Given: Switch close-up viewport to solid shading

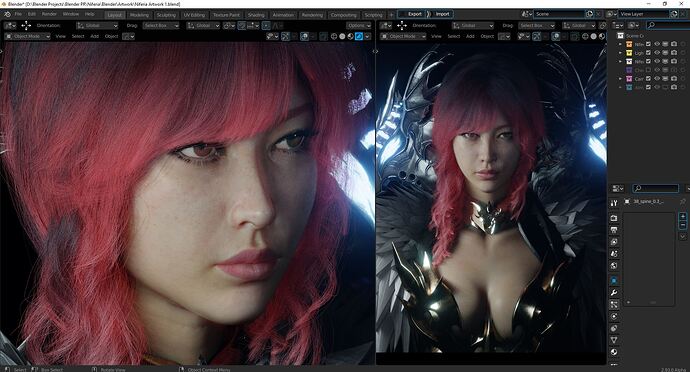Looking at the screenshot, I should click(342, 36).
